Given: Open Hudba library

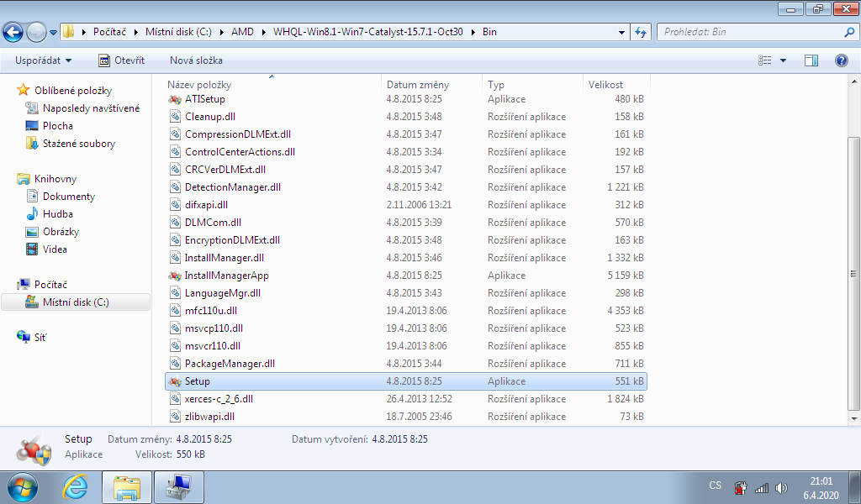Looking at the screenshot, I should (x=58, y=214).
